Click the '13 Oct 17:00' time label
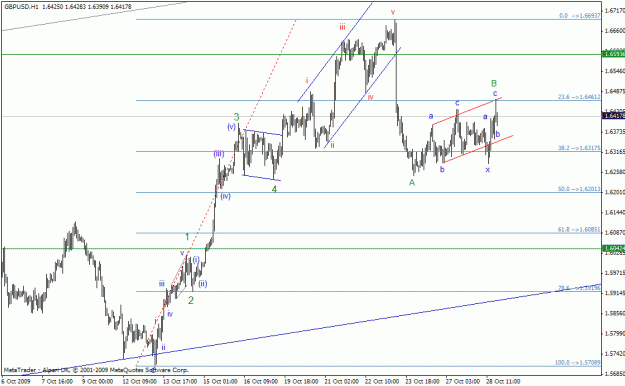The height and width of the screenshot is (386, 625). pos(180,382)
